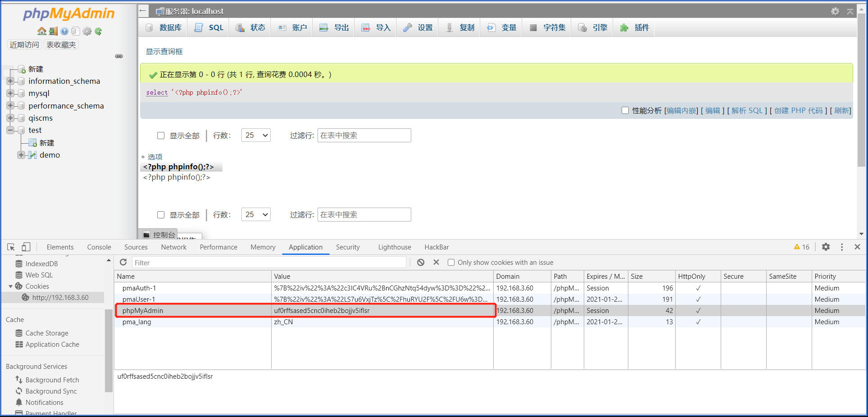Viewport: 868px width, 417px height.
Task: Expand the information_schema database node
Action: coord(10,81)
